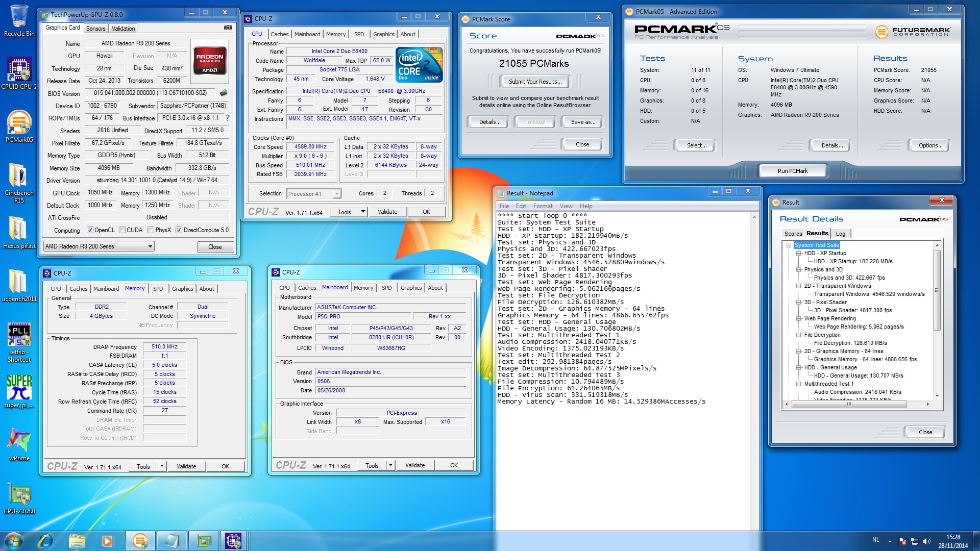980x551 pixels.
Task: Toggle the OpenCL checkbox in GPU-Z
Action: 90,230
